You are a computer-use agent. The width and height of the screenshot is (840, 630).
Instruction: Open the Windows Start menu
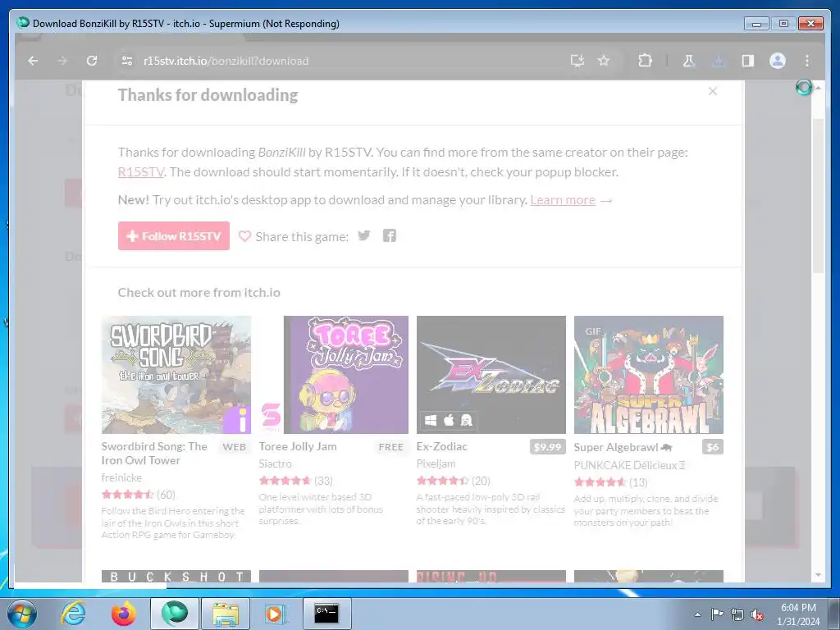(x=22, y=614)
